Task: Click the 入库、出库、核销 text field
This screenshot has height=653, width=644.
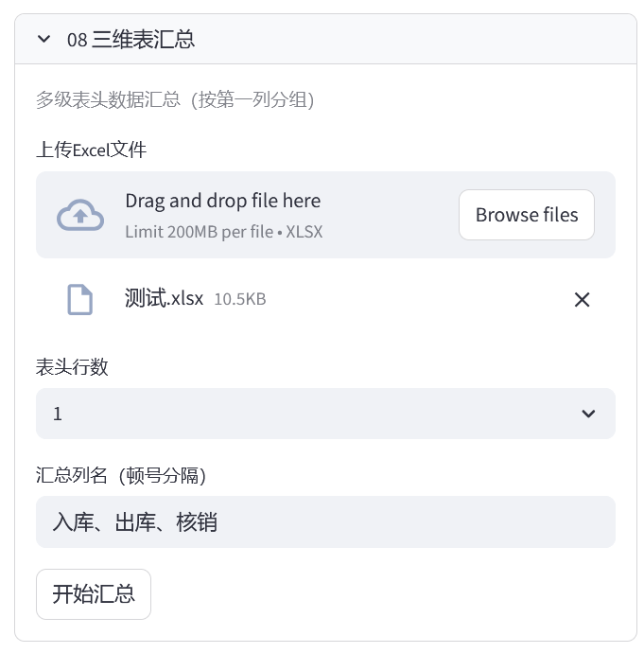Action: 325,521
